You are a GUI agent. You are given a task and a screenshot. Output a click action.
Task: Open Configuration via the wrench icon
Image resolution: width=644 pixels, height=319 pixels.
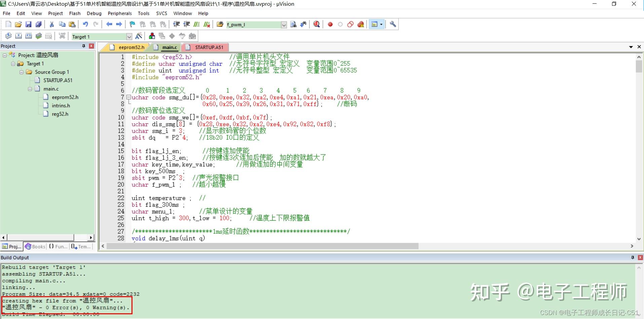tap(393, 24)
